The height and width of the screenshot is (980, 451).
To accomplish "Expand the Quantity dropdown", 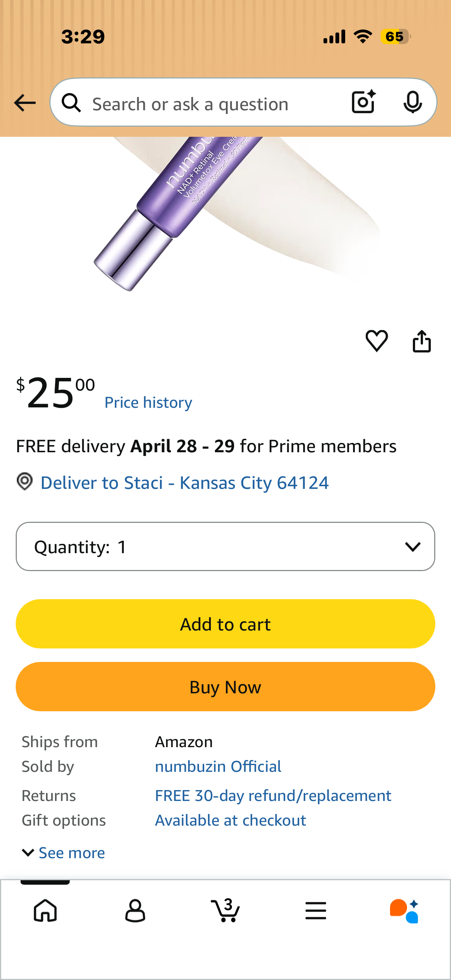I will [225, 546].
